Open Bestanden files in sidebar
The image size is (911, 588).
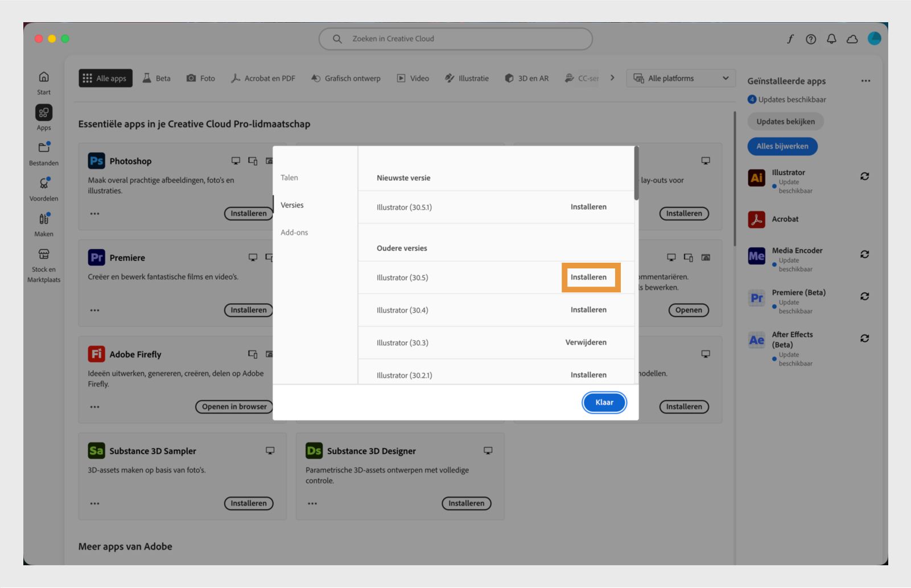(x=44, y=147)
